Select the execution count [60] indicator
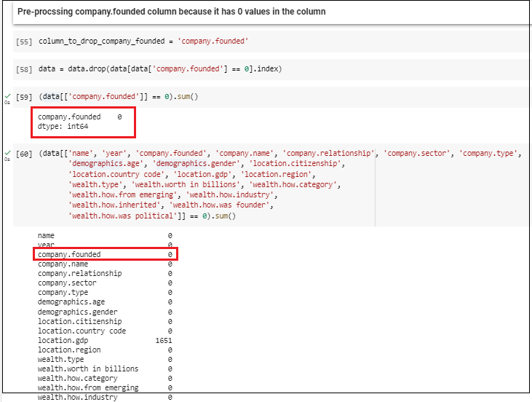This screenshot has width=532, height=402. coord(24,154)
